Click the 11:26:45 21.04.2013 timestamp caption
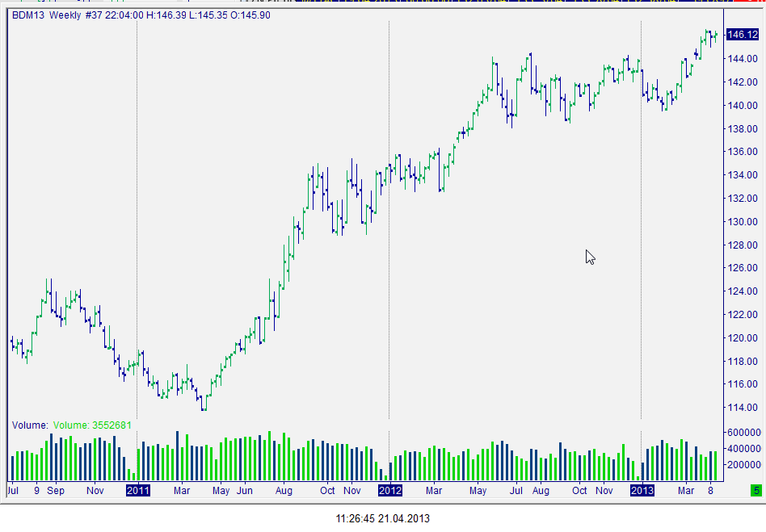Image resolution: width=766 pixels, height=532 pixels. 383,518
